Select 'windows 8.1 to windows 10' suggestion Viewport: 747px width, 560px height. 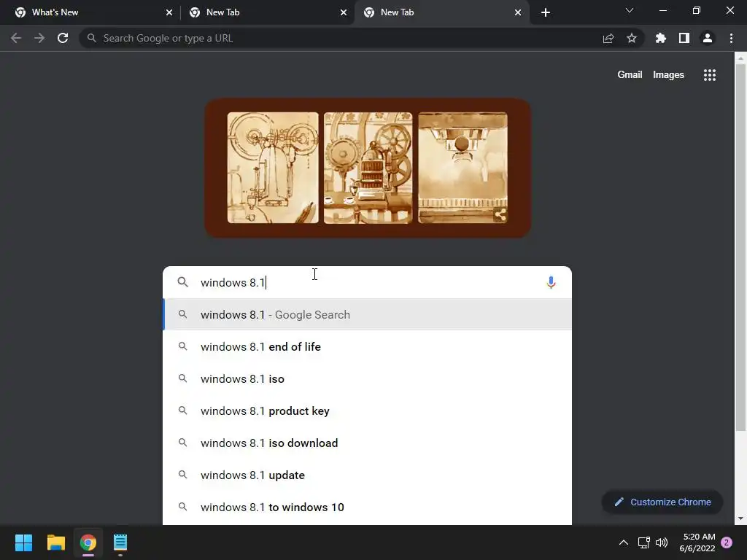click(x=367, y=507)
